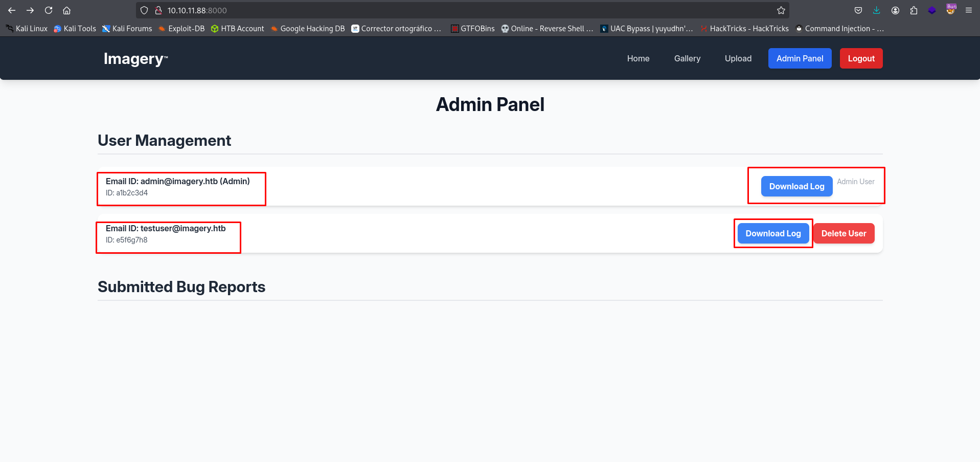Open the browser extensions puzzle icon
Viewport: 980px width, 462px height.
point(914,10)
